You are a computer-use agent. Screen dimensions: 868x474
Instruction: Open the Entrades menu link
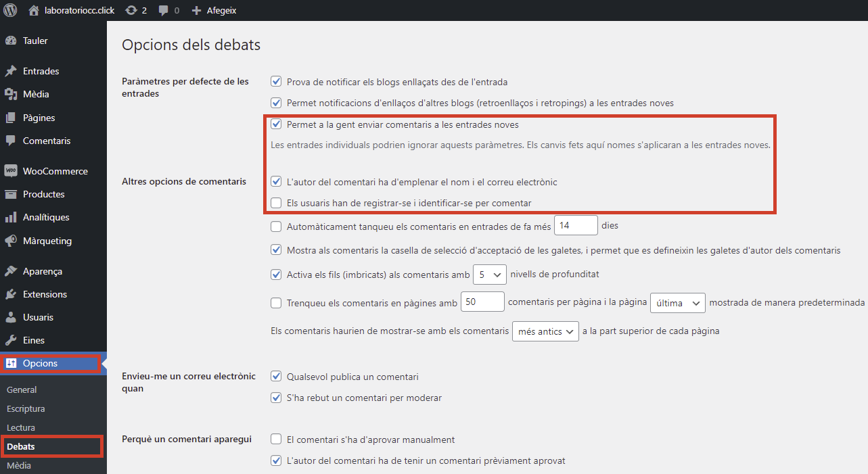41,71
